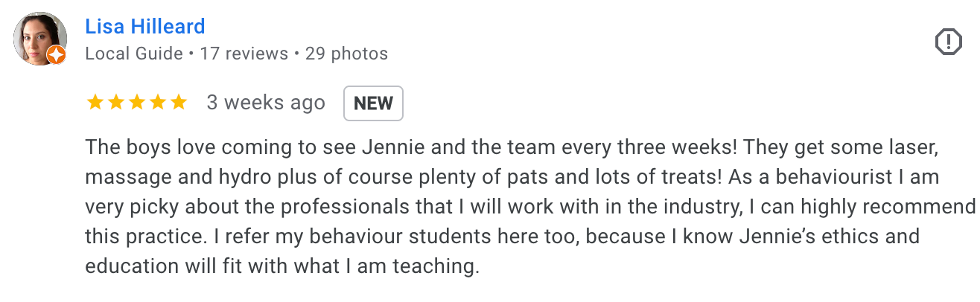Click the NEW badge beside the timestamp
This screenshot has height=302, width=980.
pos(373,103)
